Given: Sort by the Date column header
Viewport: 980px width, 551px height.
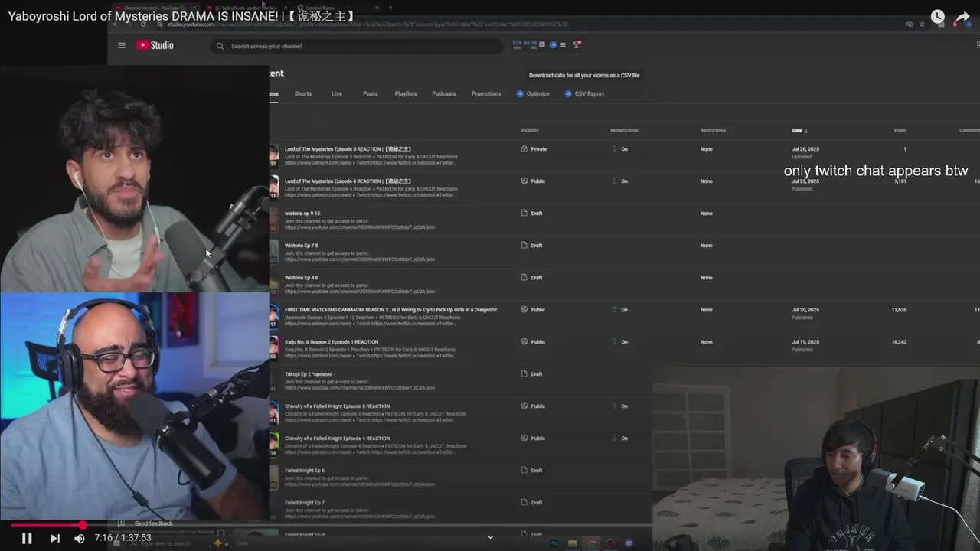Looking at the screenshot, I should pos(799,130).
